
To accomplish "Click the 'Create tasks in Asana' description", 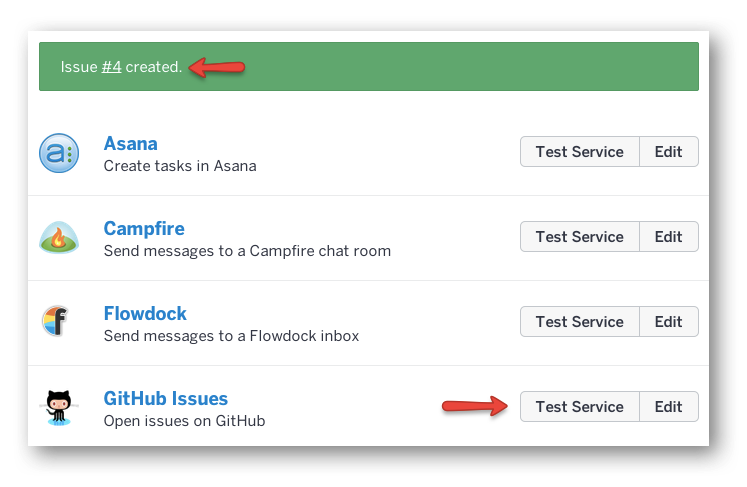I will pyautogui.click(x=180, y=166).
